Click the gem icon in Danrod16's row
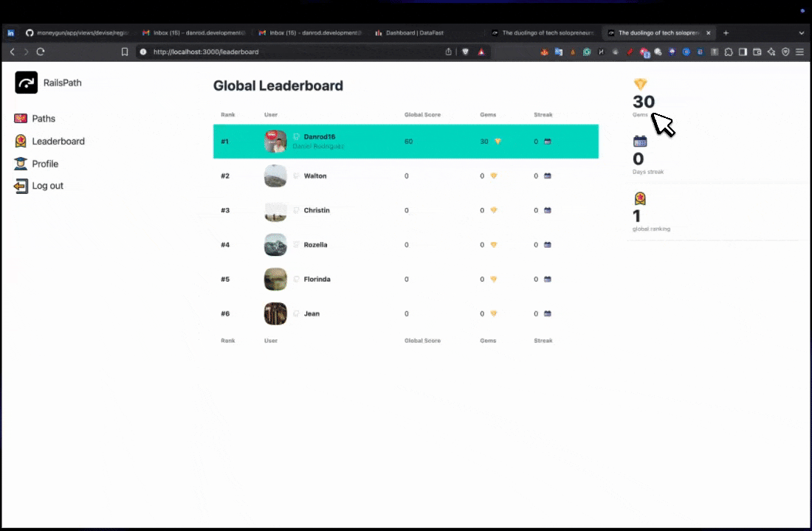Screen dimensions: 812x531 coord(498,142)
